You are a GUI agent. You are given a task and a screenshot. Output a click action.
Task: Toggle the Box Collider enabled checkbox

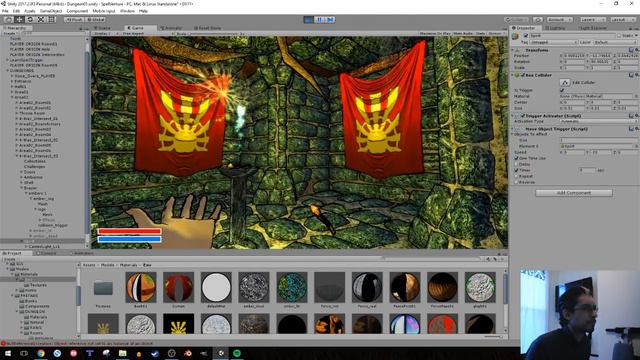[x=522, y=75]
